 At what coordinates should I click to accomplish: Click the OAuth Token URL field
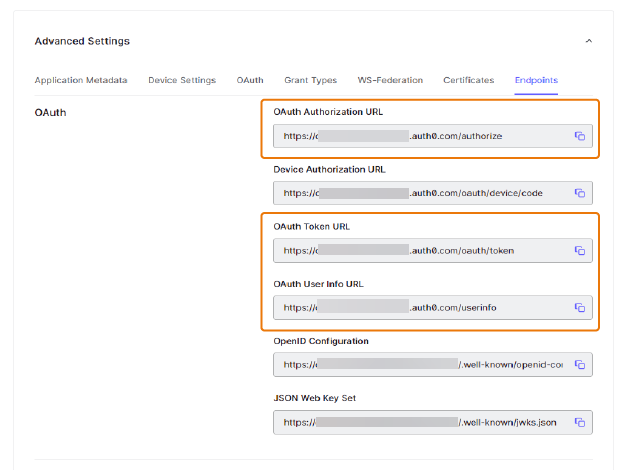tap(433, 251)
